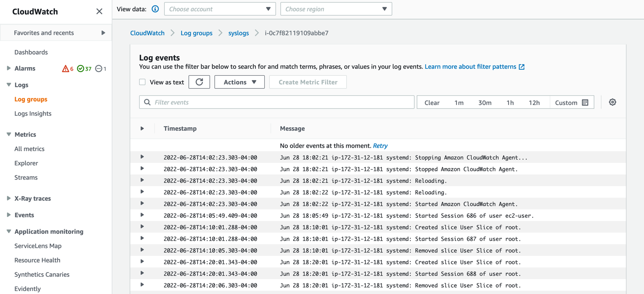Select the 12h time range option
This screenshot has height=294, width=644.
pyautogui.click(x=534, y=102)
